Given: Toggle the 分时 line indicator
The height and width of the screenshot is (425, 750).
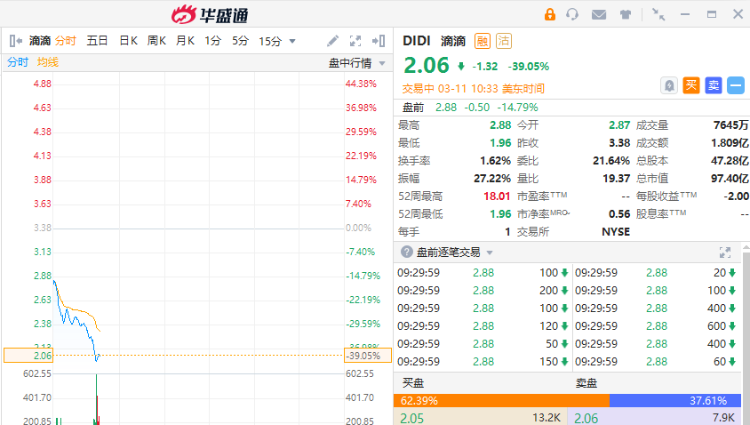Looking at the screenshot, I should point(18,62).
